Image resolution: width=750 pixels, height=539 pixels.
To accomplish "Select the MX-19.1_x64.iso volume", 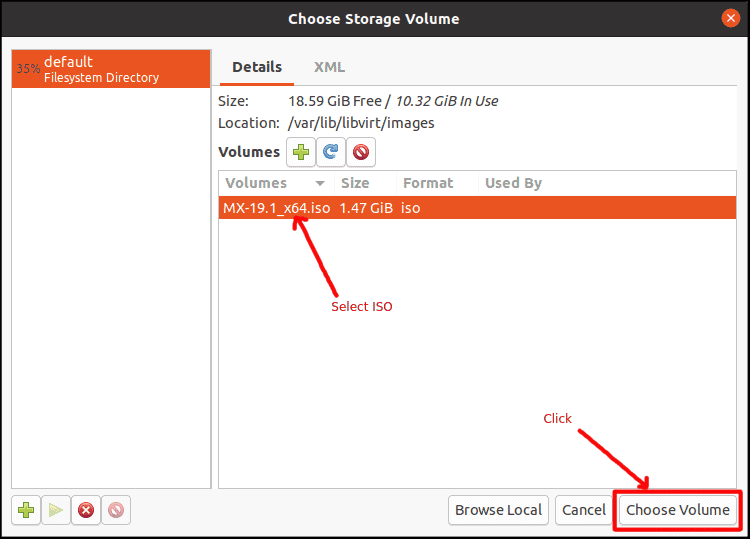I will [x=477, y=208].
